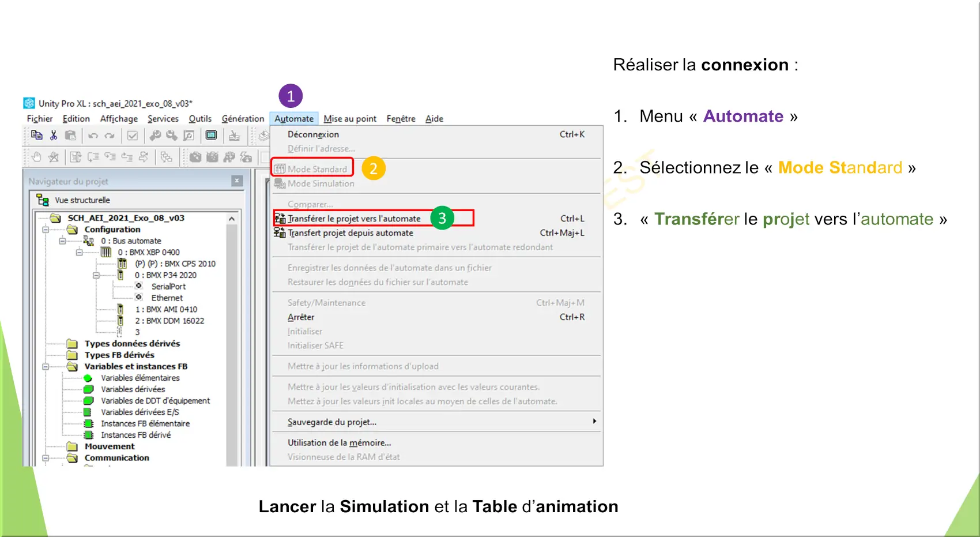Screen dimensions: 980x537
Task: Click the Bus automate network icon
Action: pos(89,241)
